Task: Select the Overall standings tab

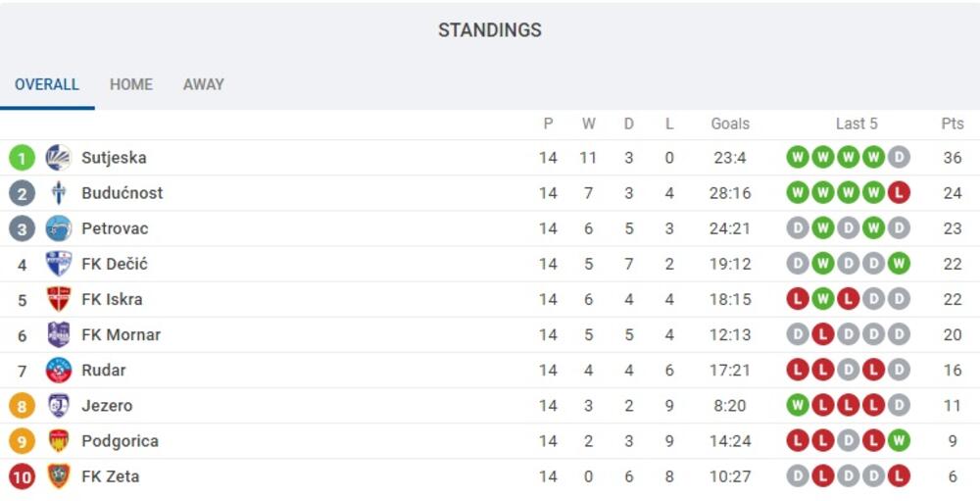Action: point(47,84)
